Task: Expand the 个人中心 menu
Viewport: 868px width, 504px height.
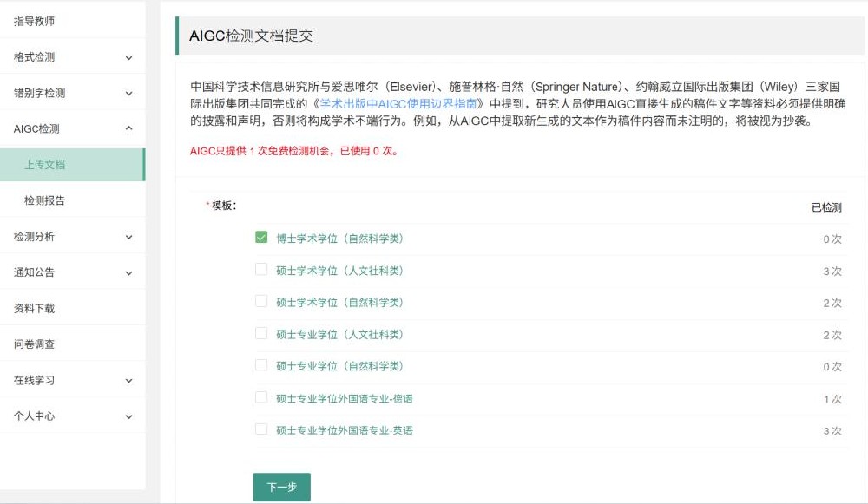Action: [x=73, y=416]
